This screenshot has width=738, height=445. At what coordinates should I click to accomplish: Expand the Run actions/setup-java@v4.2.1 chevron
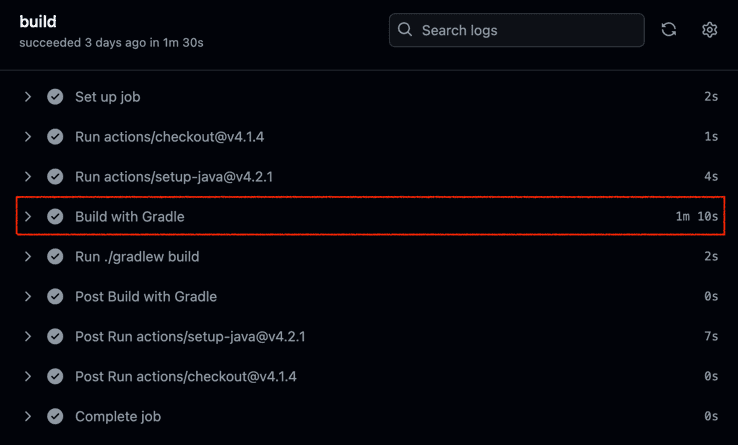click(28, 177)
